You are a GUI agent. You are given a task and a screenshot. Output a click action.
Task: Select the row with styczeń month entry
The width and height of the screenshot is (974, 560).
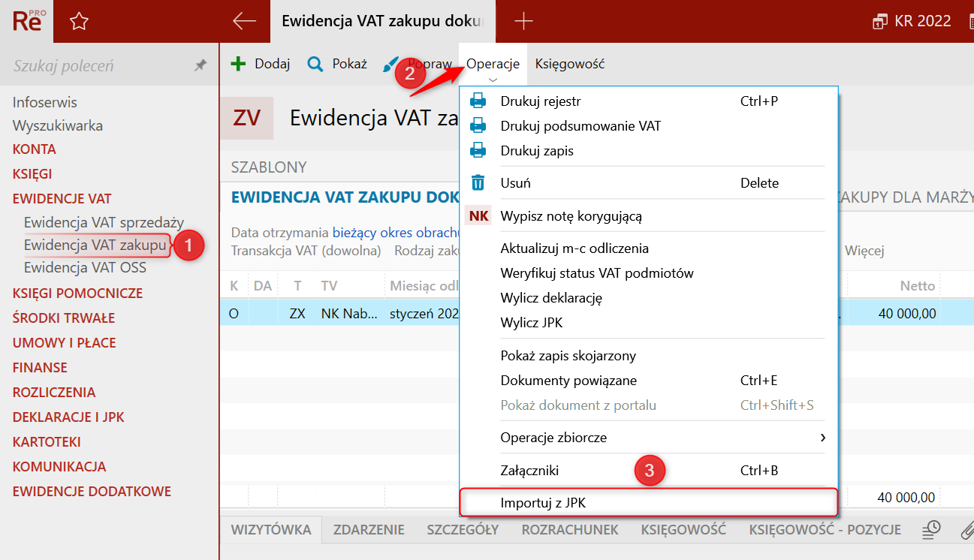coord(596,314)
